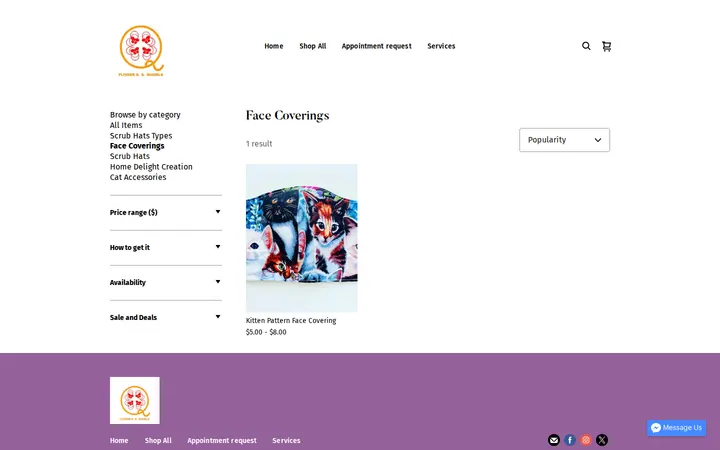The height and width of the screenshot is (450, 720).
Task: Go to Home in top navigation
Action: (274, 46)
